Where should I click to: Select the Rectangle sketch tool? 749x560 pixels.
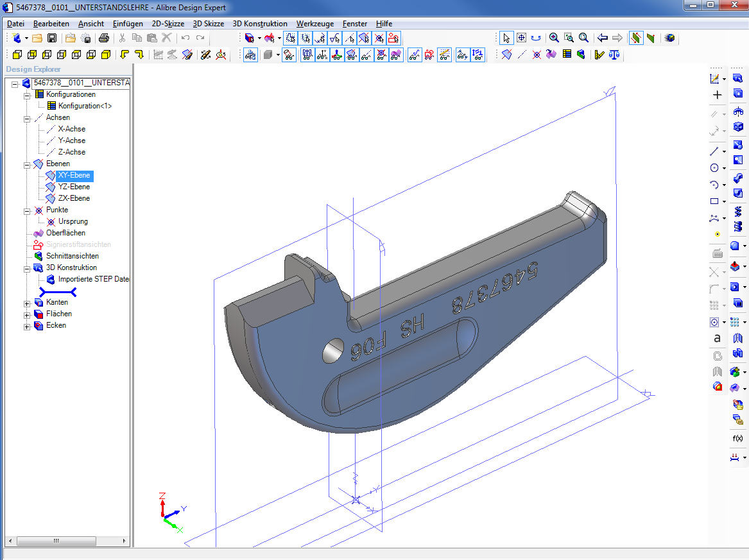[x=714, y=201]
